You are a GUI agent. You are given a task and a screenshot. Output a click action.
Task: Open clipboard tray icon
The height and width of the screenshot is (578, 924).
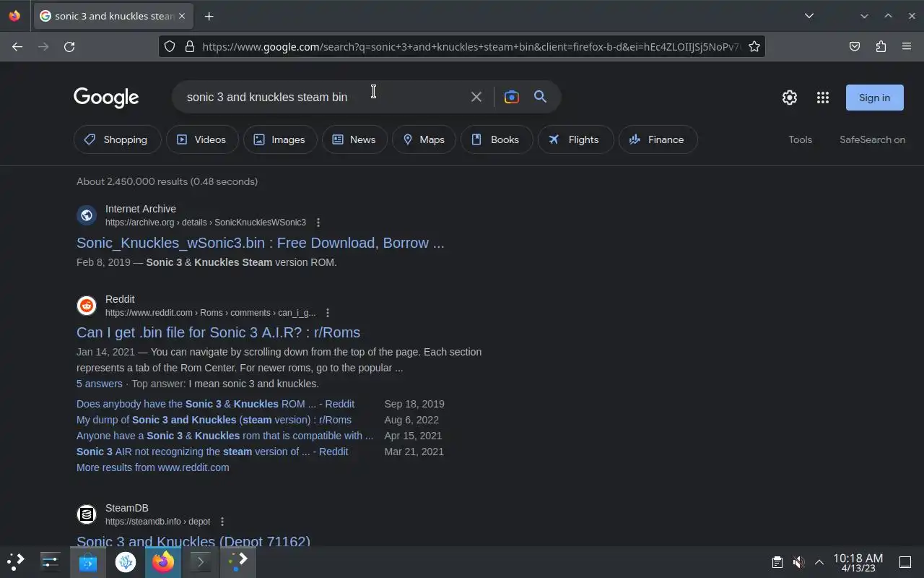click(777, 562)
